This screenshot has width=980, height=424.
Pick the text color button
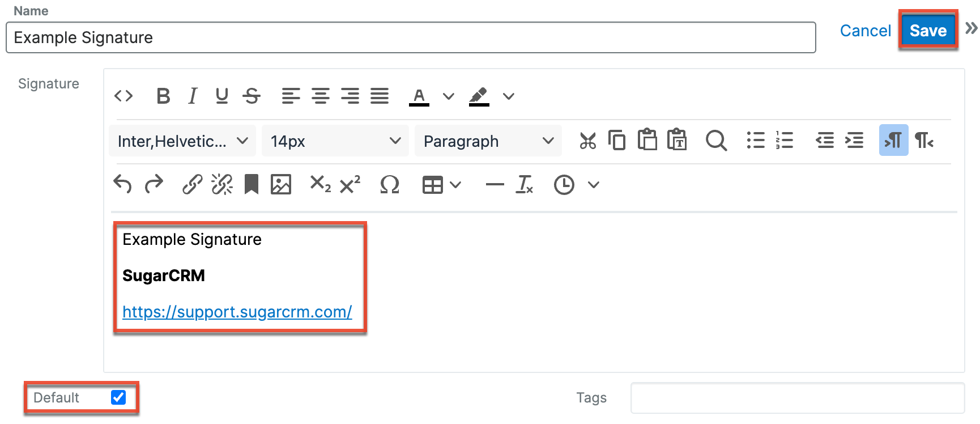[x=419, y=96]
